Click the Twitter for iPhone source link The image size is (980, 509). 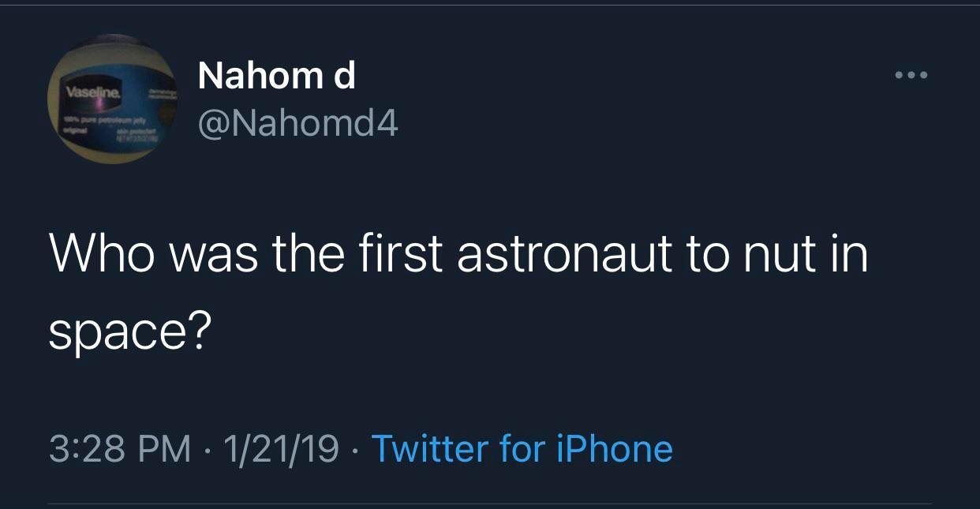(522, 449)
